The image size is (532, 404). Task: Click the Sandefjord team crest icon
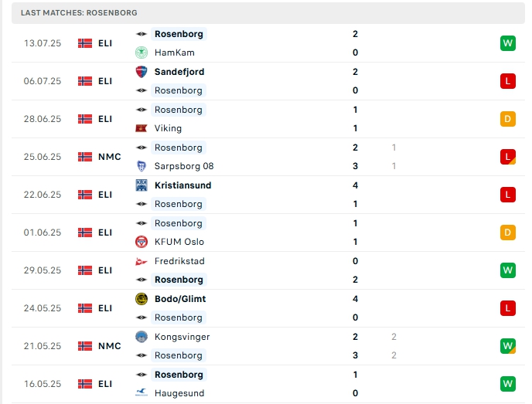point(142,72)
